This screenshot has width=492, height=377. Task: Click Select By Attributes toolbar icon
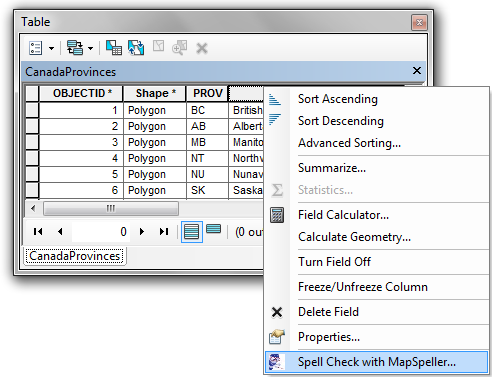pos(114,48)
